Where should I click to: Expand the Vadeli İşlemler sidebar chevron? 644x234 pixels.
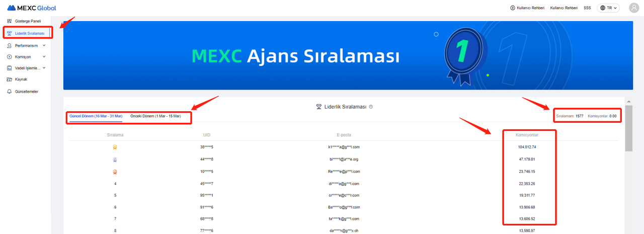click(x=44, y=68)
